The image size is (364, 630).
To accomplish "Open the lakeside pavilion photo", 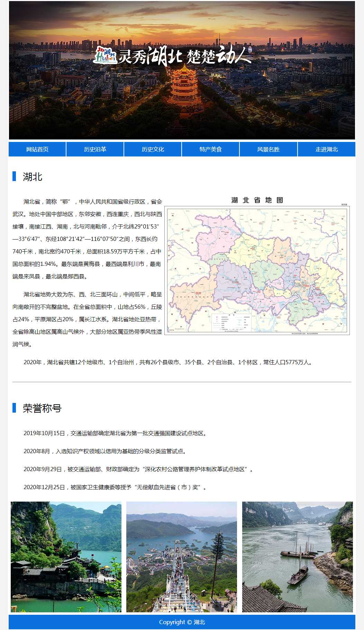I will click(66, 557).
